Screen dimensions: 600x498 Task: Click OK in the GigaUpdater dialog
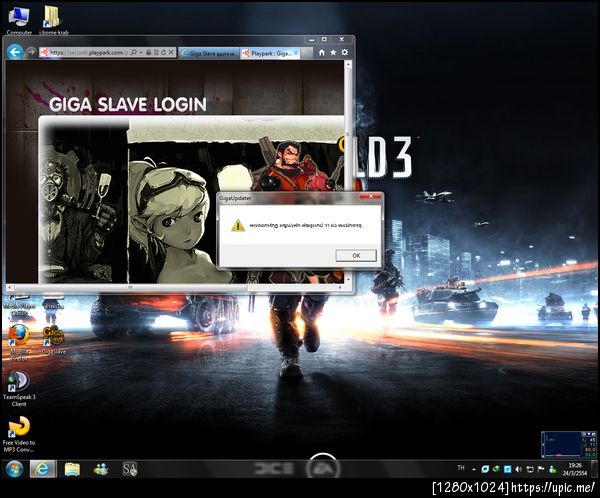pos(356,255)
